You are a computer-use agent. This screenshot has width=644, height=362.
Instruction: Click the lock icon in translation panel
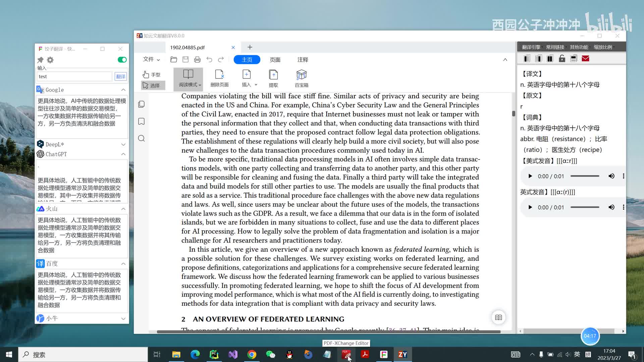point(562,59)
